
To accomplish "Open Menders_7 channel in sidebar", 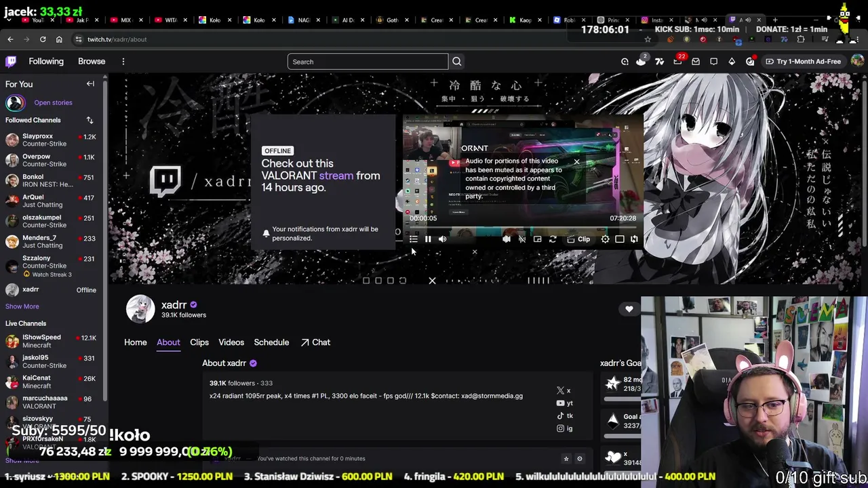I will coord(51,241).
